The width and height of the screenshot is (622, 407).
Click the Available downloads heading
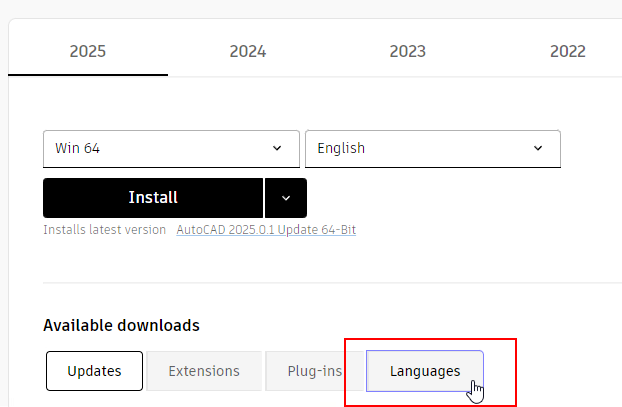(121, 325)
